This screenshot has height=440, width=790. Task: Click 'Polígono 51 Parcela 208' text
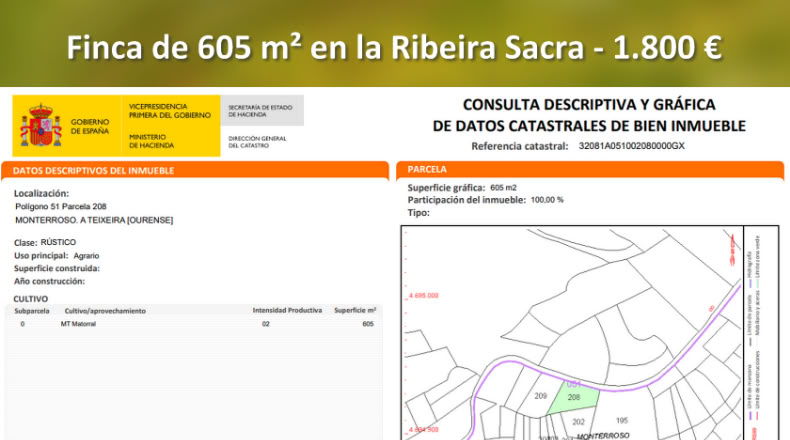[60, 206]
